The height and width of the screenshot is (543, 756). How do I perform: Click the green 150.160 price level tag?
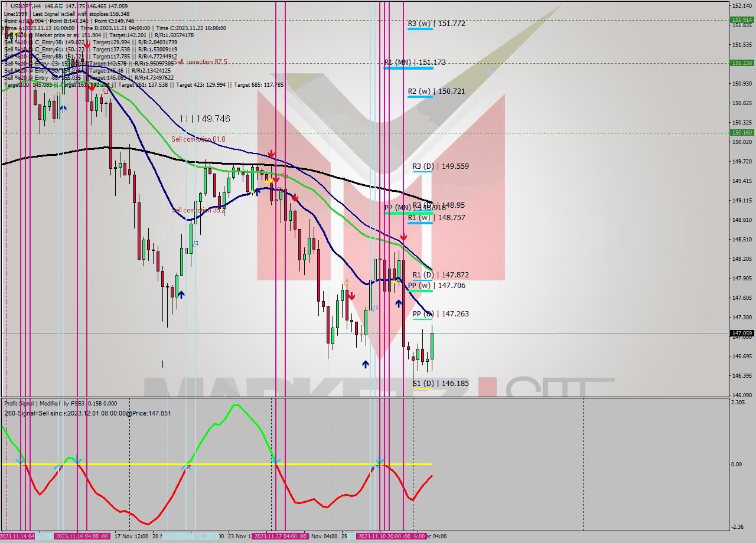pos(742,133)
